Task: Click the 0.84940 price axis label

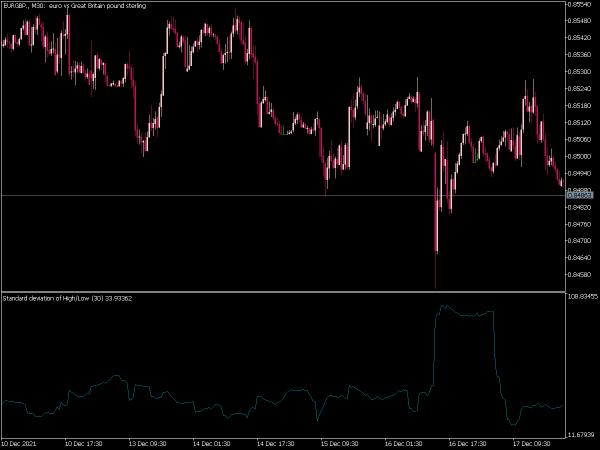Action: click(x=579, y=173)
